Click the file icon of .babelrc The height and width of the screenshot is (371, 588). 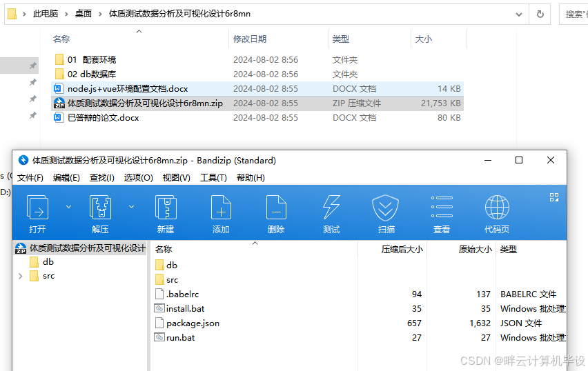(x=159, y=294)
